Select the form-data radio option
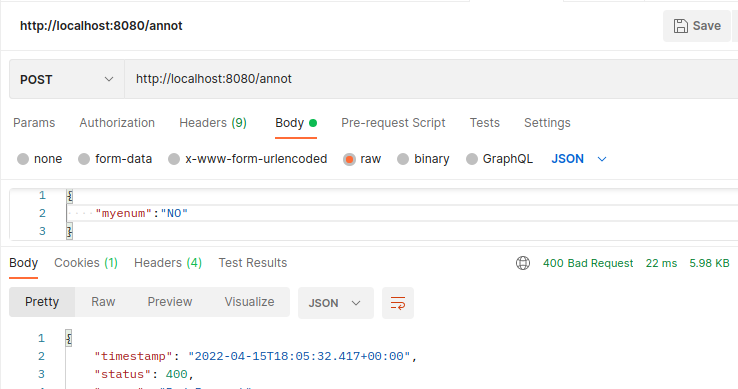This screenshot has height=389, width=738. 84,159
